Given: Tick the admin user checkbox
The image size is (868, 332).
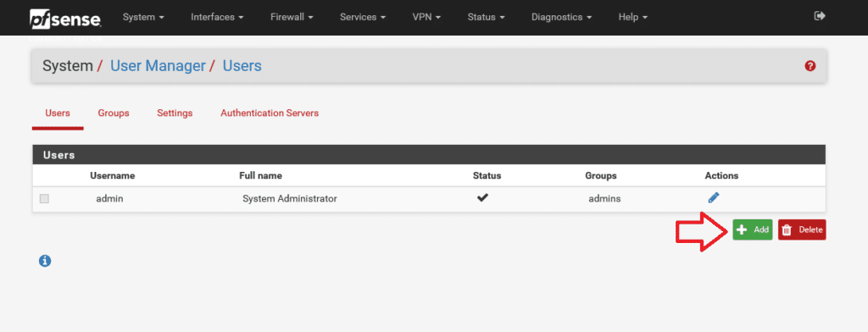Looking at the screenshot, I should click(44, 199).
